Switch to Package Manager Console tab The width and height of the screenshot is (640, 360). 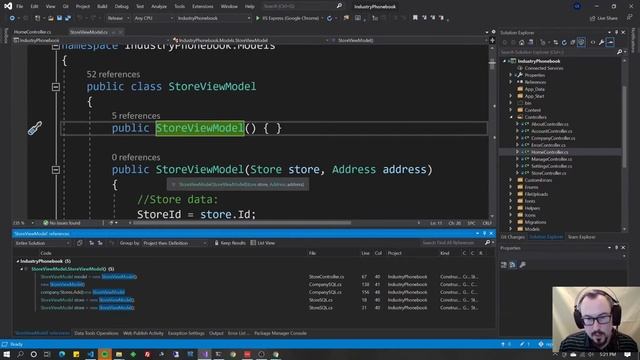pos(280,333)
